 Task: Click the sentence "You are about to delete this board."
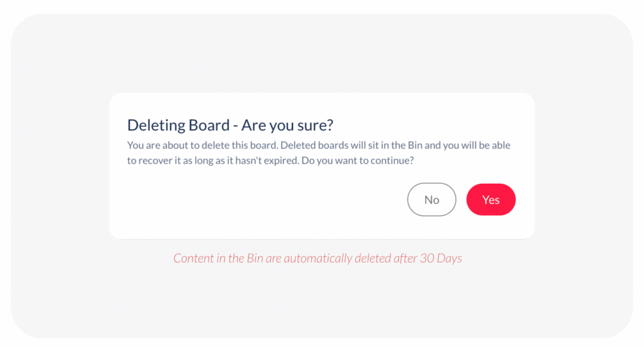(203, 145)
